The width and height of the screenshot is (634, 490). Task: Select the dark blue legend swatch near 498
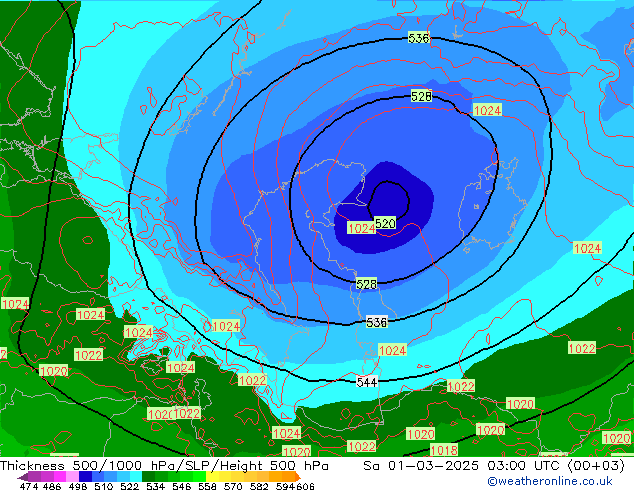tap(85, 476)
